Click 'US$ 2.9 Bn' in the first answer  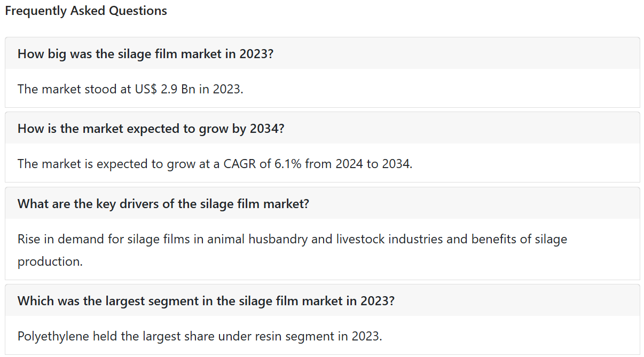coord(165,89)
